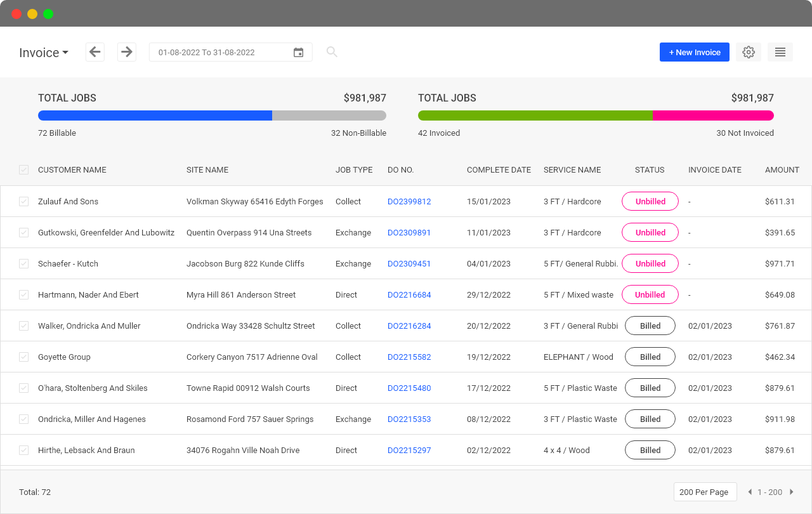812x514 pixels.
Task: Click the forward arrow navigation icon
Action: pos(127,52)
